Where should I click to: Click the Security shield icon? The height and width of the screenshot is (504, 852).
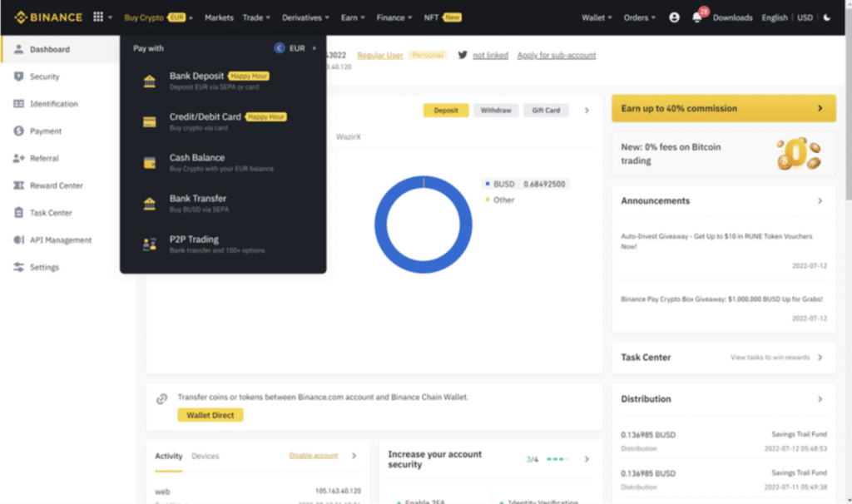click(18, 76)
